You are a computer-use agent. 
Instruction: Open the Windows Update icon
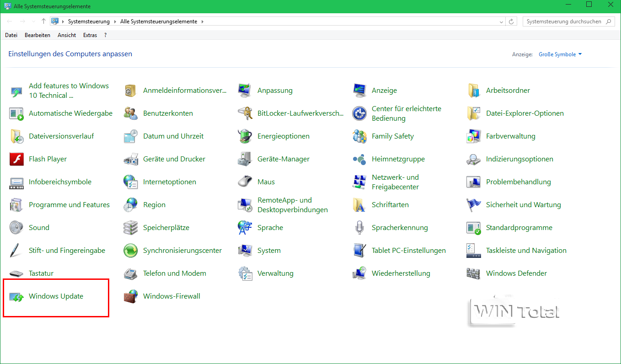17,297
